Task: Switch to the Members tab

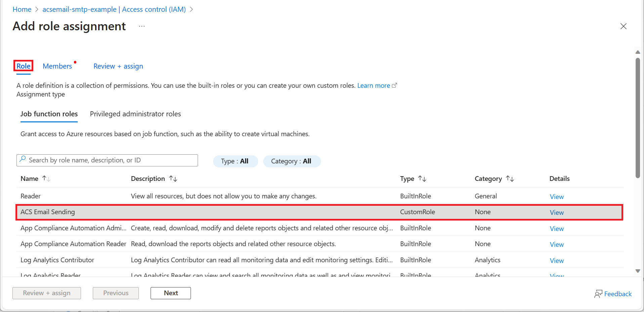Action: pyautogui.click(x=57, y=66)
